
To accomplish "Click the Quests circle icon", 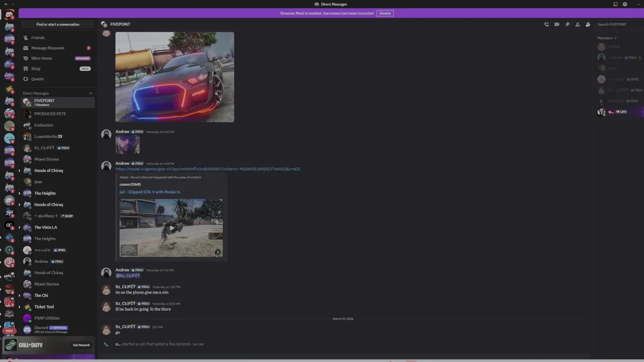I will 26,79.
